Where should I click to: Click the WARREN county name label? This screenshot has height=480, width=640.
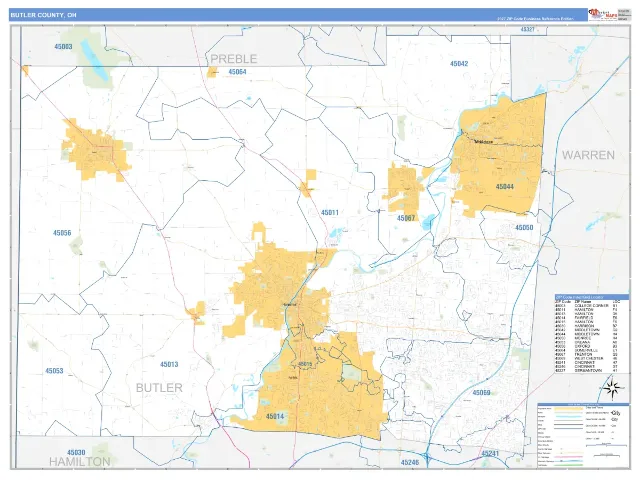588,155
